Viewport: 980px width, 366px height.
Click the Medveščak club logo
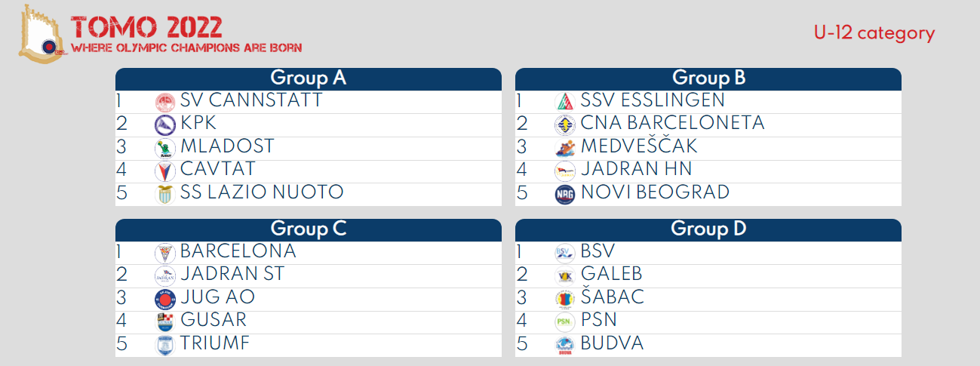pyautogui.click(x=564, y=147)
